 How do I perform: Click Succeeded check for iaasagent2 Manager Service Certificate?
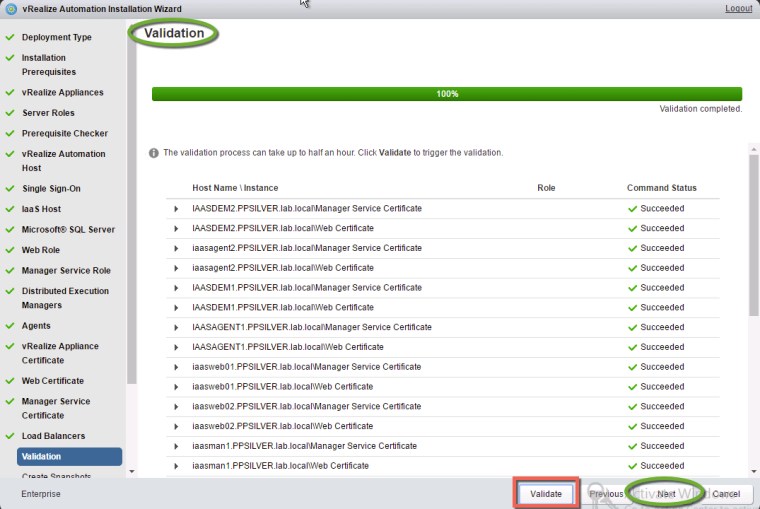pos(632,249)
